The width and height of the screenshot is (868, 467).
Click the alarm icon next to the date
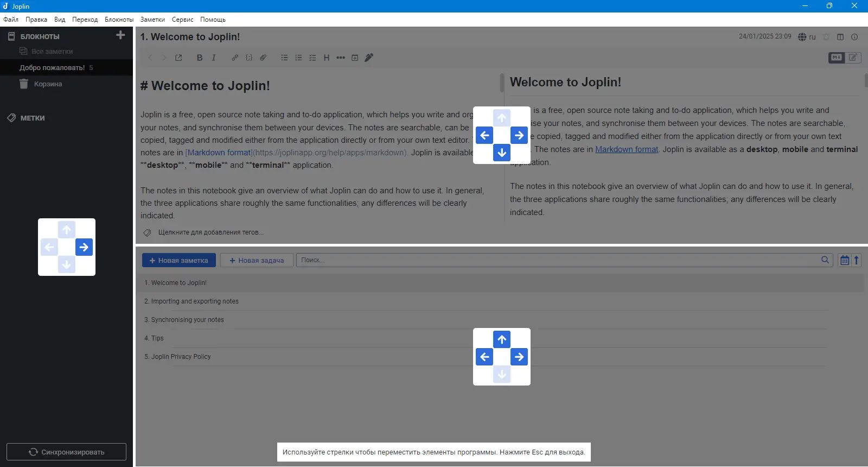(826, 37)
